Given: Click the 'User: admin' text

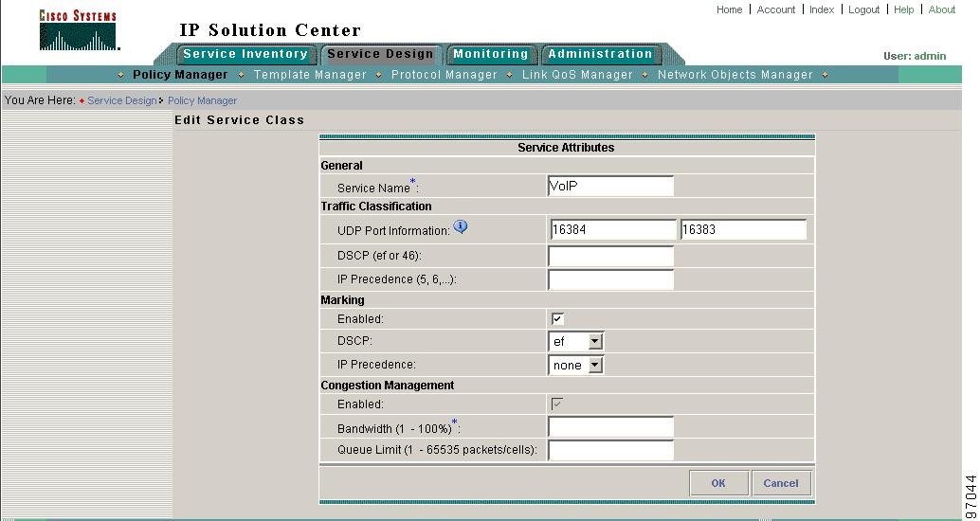Looking at the screenshot, I should pyautogui.click(x=915, y=56).
